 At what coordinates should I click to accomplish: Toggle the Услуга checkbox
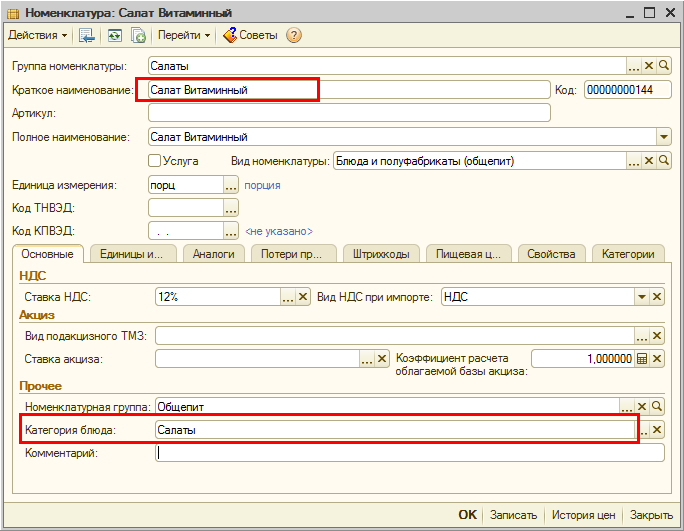[155, 160]
